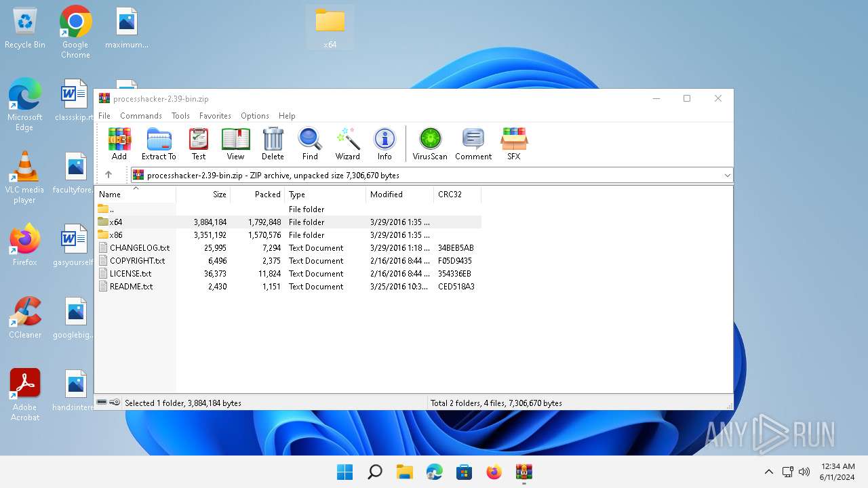
Task: Select the gasyourself Word document on desktop
Action: pos(75,245)
